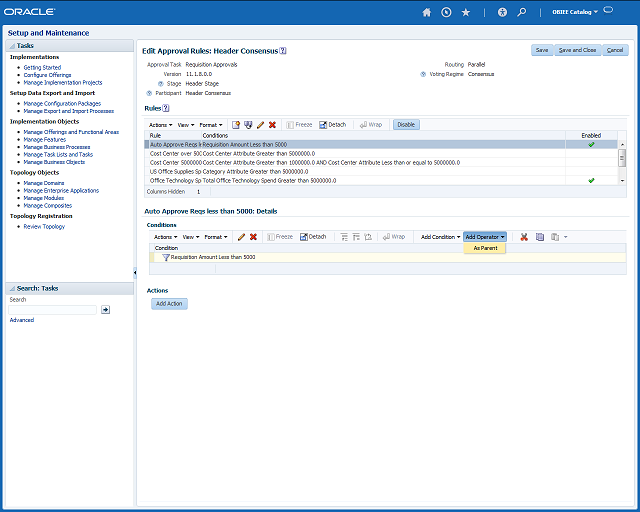Wrap text in Rules table
The height and width of the screenshot is (512, 640).
[x=371, y=125]
